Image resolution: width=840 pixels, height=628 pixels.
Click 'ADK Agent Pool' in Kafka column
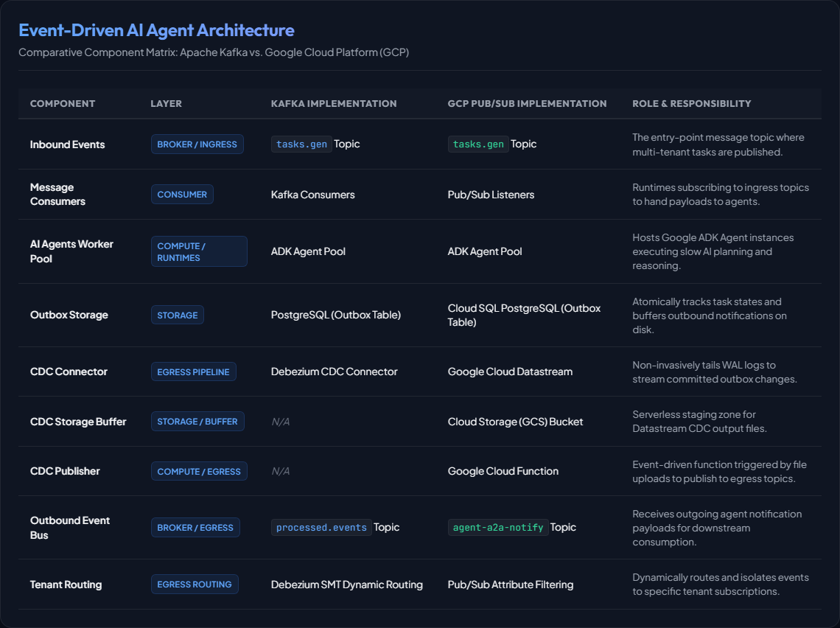tap(308, 251)
